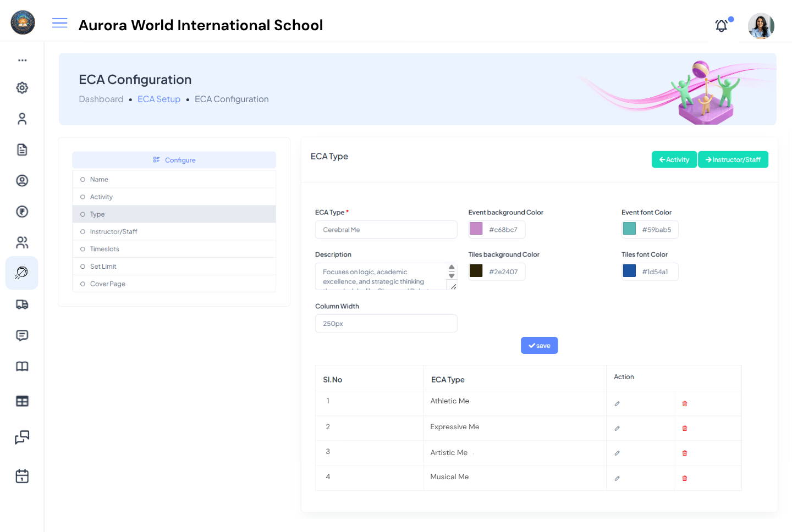Viewport: 792px width, 532px height.
Task: Select the Type radio option
Action: click(81, 214)
